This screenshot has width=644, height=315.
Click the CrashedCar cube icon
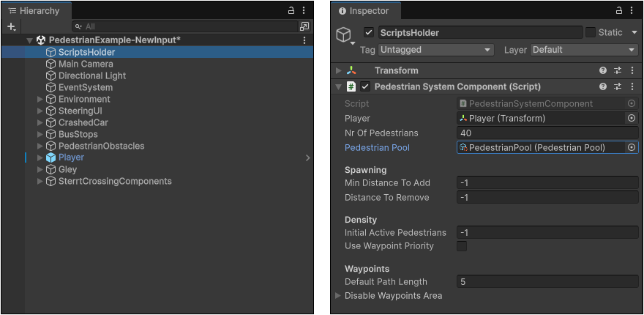pyautogui.click(x=50, y=122)
